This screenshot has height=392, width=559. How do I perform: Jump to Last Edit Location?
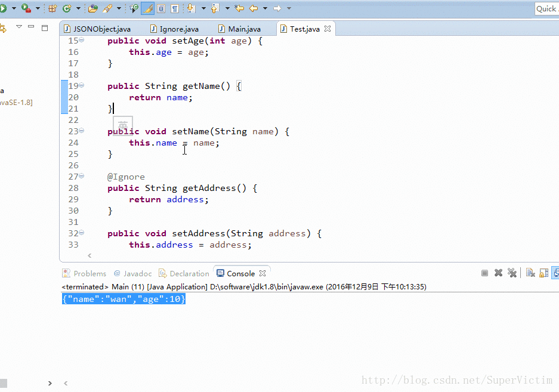click(x=239, y=8)
